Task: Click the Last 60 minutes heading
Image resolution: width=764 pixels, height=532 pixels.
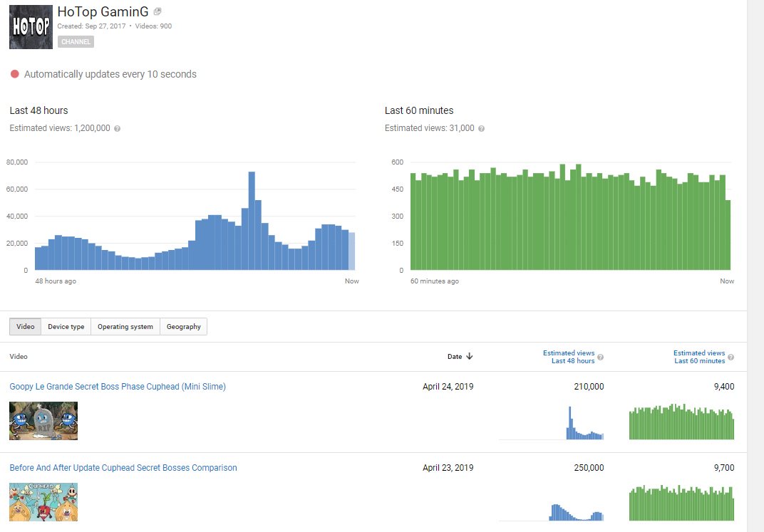Action: point(419,110)
